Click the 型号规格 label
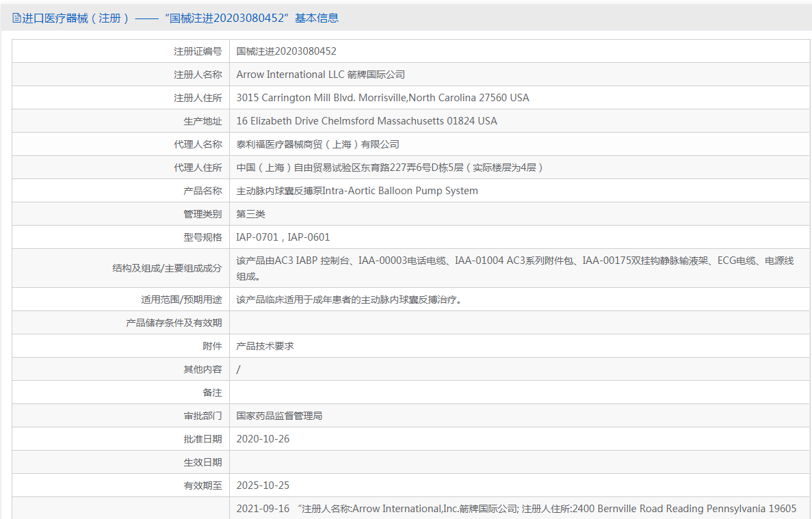This screenshot has width=812, height=519. (202, 237)
